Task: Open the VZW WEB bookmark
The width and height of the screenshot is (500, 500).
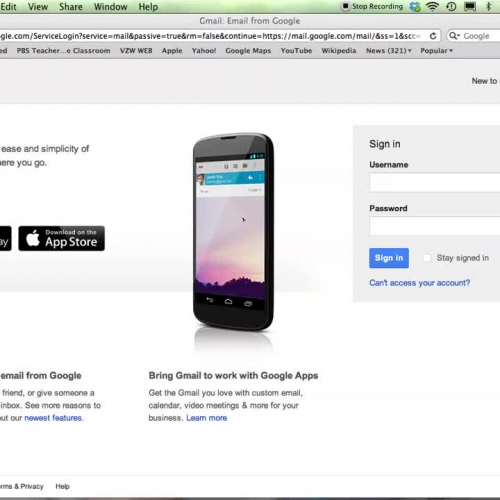Action: click(x=136, y=51)
